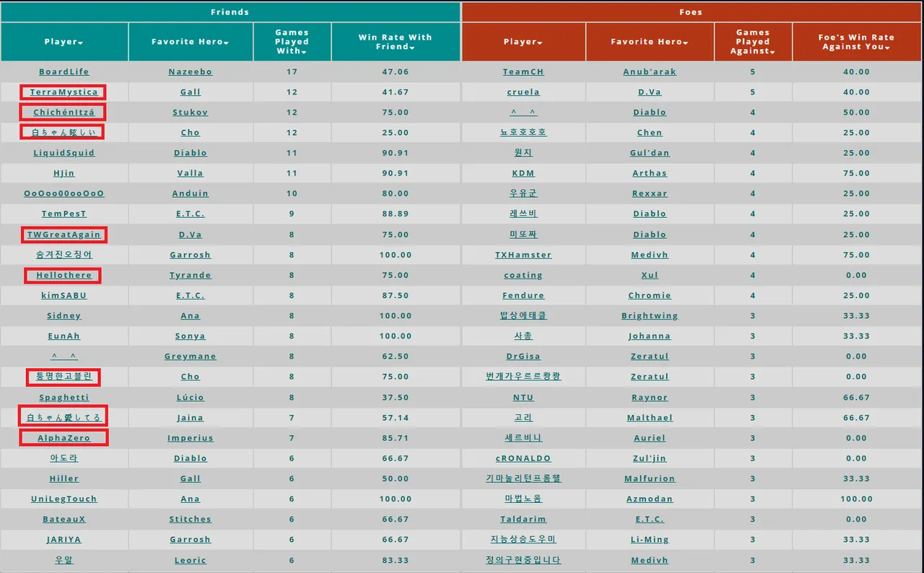This screenshot has height=573, width=924.
Task: View the Nazeebo hero link
Action: (191, 72)
